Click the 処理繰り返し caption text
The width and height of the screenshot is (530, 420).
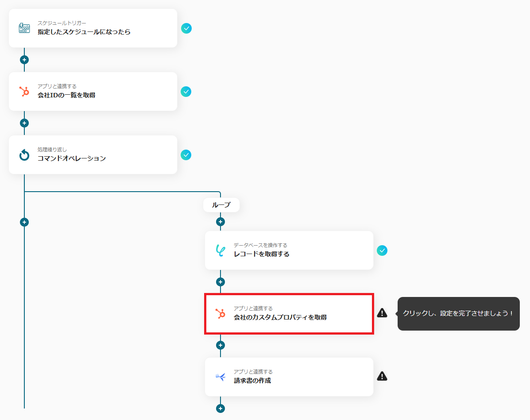click(52, 149)
